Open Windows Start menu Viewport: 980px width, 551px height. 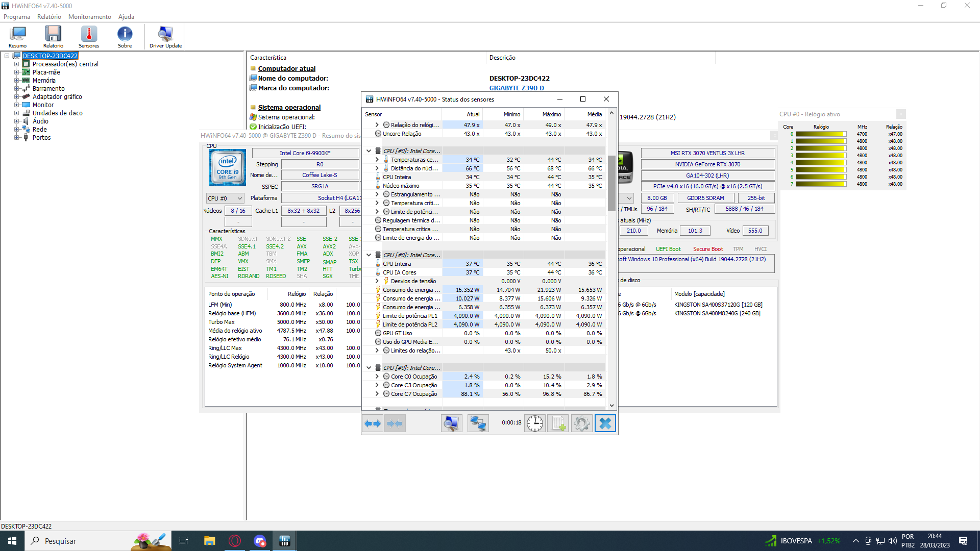click(12, 541)
